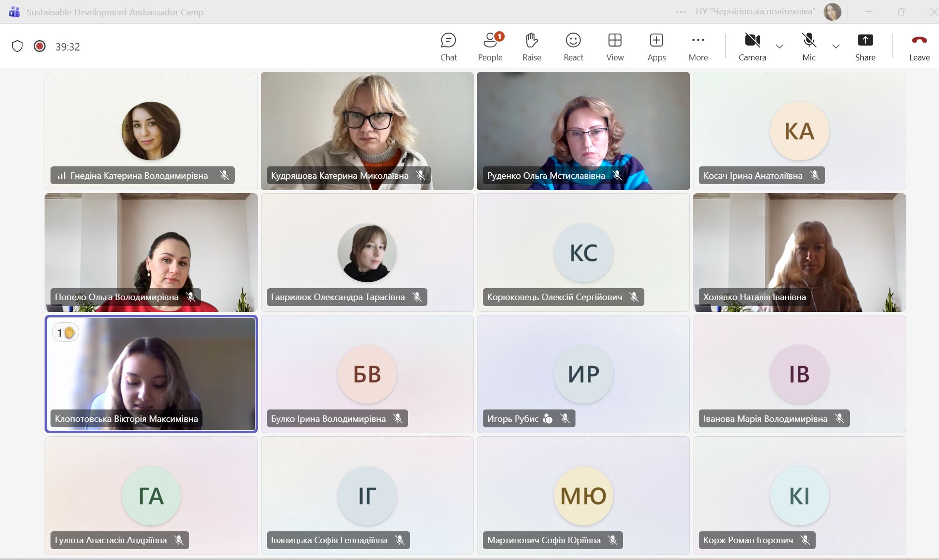Viewport: 939px width, 560px height.
Task: Open the React emoji menu
Action: [573, 47]
